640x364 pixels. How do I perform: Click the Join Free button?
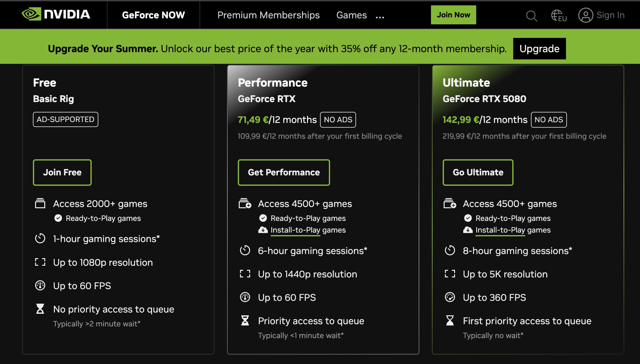click(62, 172)
